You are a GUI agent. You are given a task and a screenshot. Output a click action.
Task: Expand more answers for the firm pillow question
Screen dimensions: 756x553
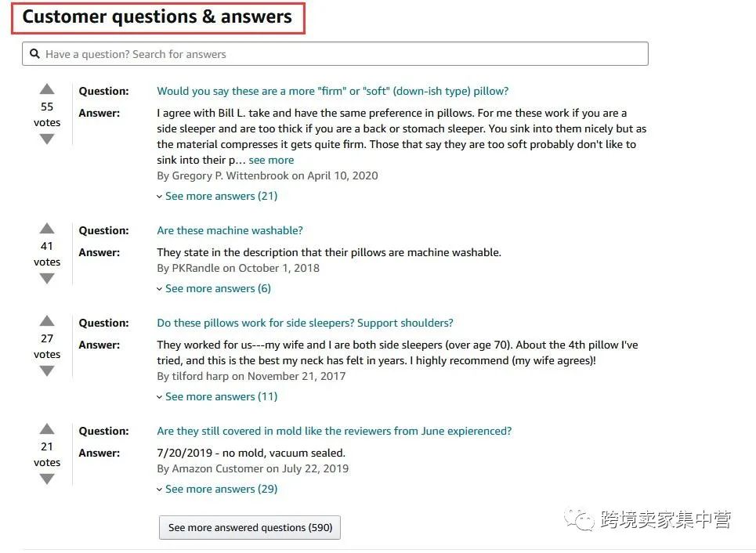point(217,195)
